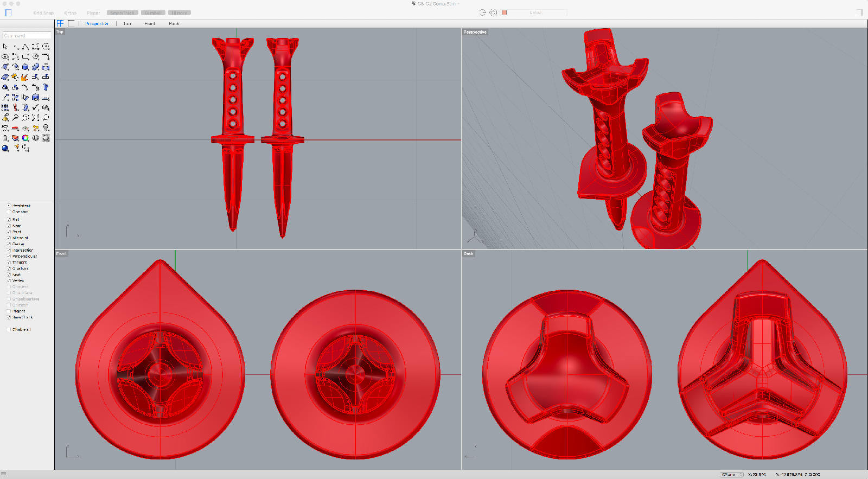868x479 pixels.
Task: Switch to the Back viewport tab
Action: tap(174, 23)
